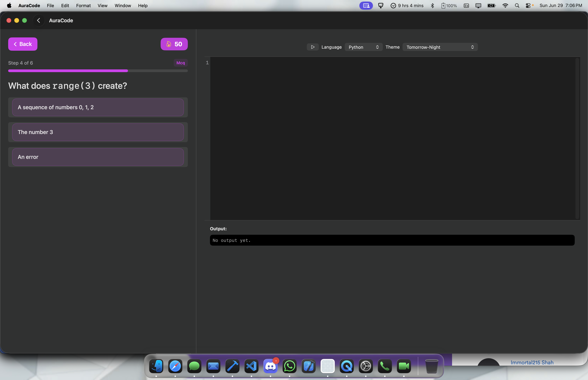588x380 pixels.
Task: Click the Mcq type badge
Action: click(180, 63)
